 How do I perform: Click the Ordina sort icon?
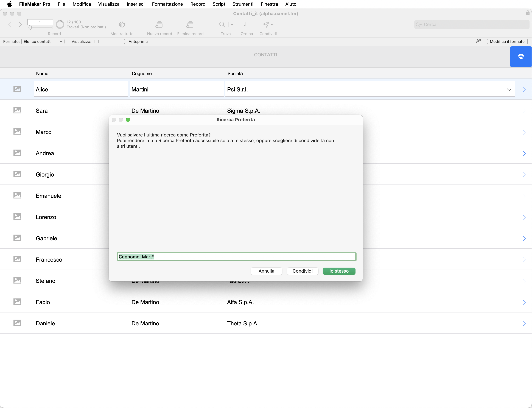[247, 24]
